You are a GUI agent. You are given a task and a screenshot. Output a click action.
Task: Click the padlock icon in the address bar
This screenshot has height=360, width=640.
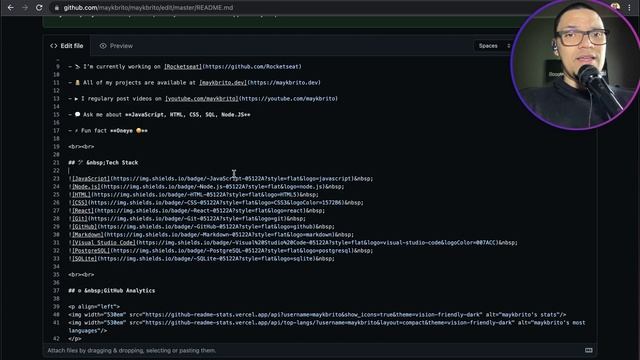pyautogui.click(x=57, y=8)
